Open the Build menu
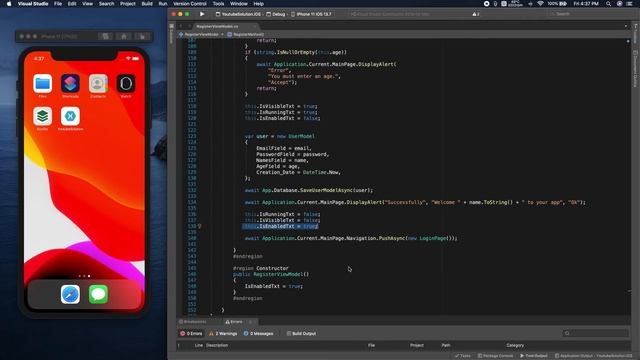 [147, 4]
